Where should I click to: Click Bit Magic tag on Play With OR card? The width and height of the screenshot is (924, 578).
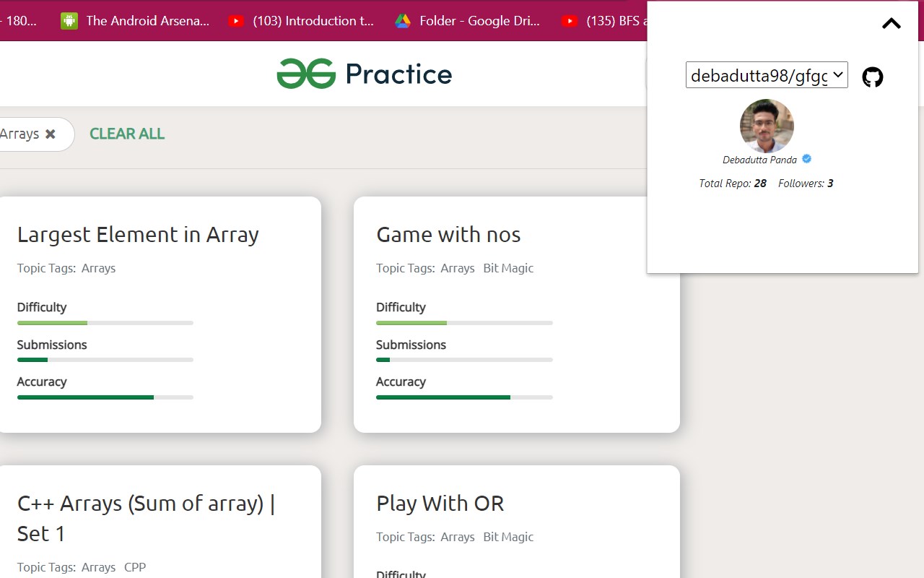(x=508, y=537)
